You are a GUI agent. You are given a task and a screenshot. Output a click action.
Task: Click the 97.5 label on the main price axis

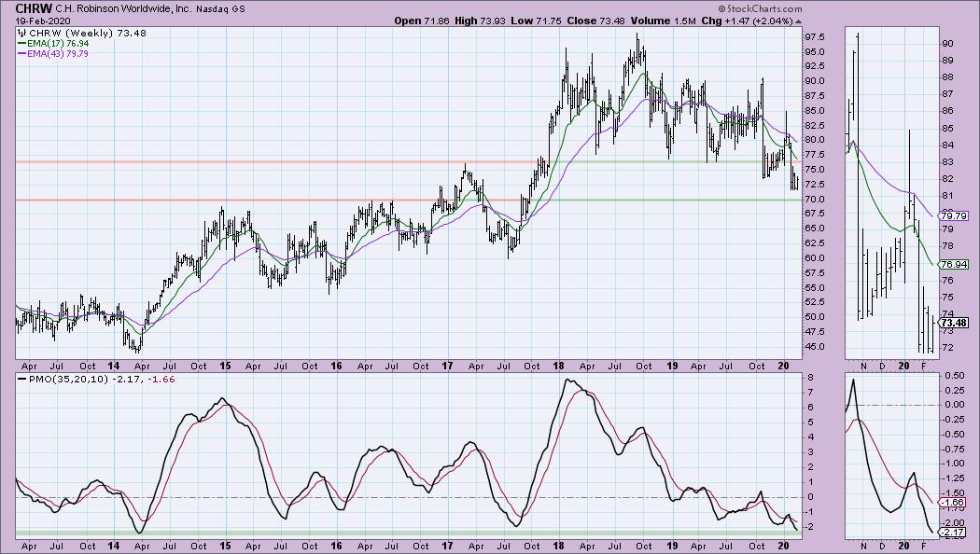[x=815, y=37]
